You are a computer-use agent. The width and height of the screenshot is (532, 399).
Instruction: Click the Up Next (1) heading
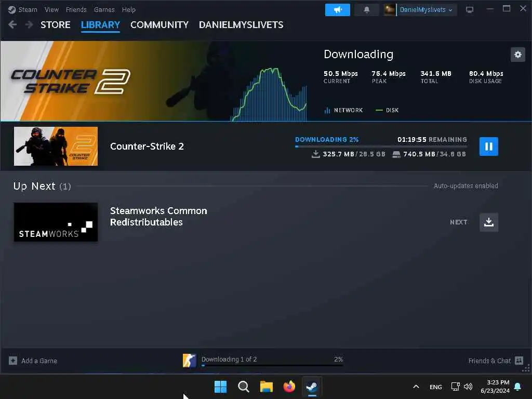(42, 186)
